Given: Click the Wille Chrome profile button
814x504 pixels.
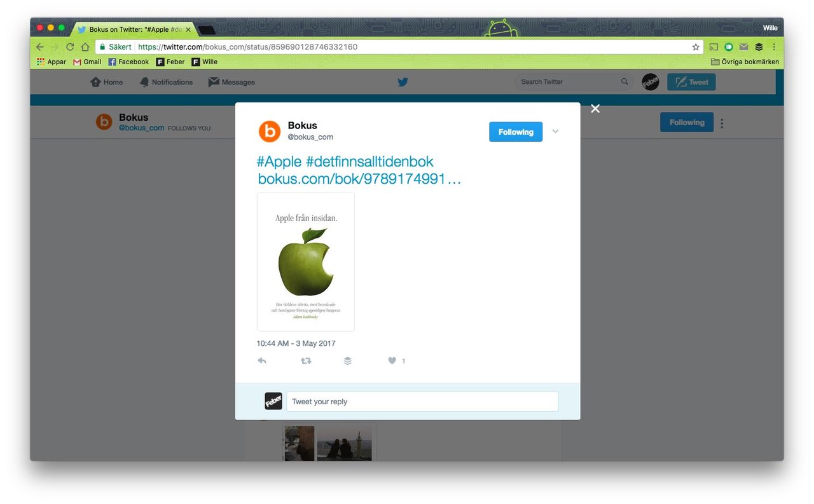Looking at the screenshot, I should click(x=770, y=28).
